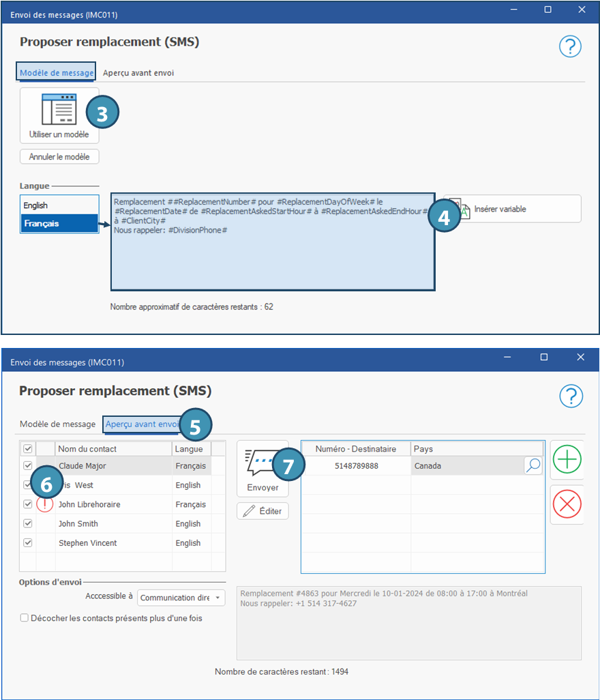The width and height of the screenshot is (600, 700).
Task: Click the red warning icon for John Librehoraire
Action: (45, 505)
